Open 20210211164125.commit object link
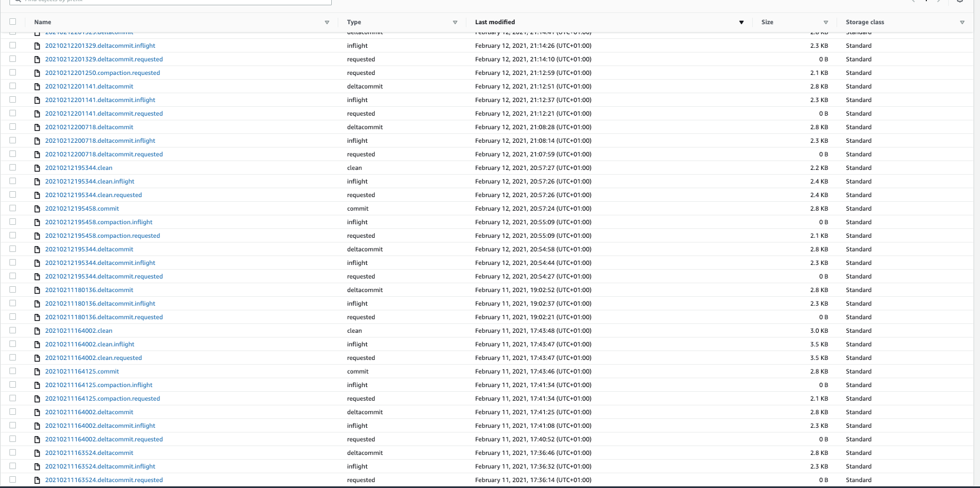 (82, 372)
